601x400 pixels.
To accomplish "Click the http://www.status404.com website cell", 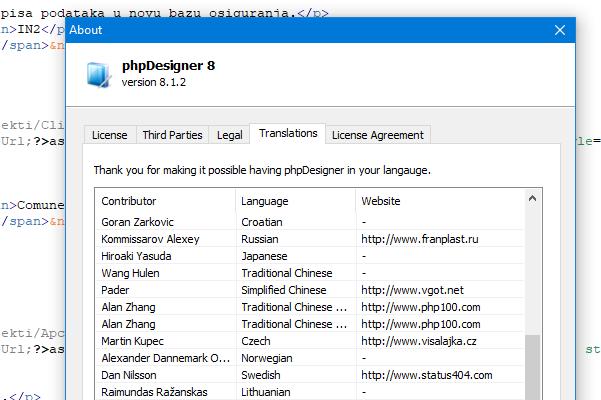I will tap(427, 375).
